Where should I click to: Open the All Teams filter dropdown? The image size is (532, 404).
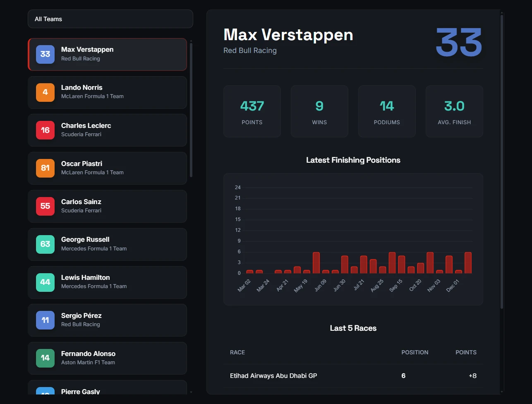(x=110, y=19)
